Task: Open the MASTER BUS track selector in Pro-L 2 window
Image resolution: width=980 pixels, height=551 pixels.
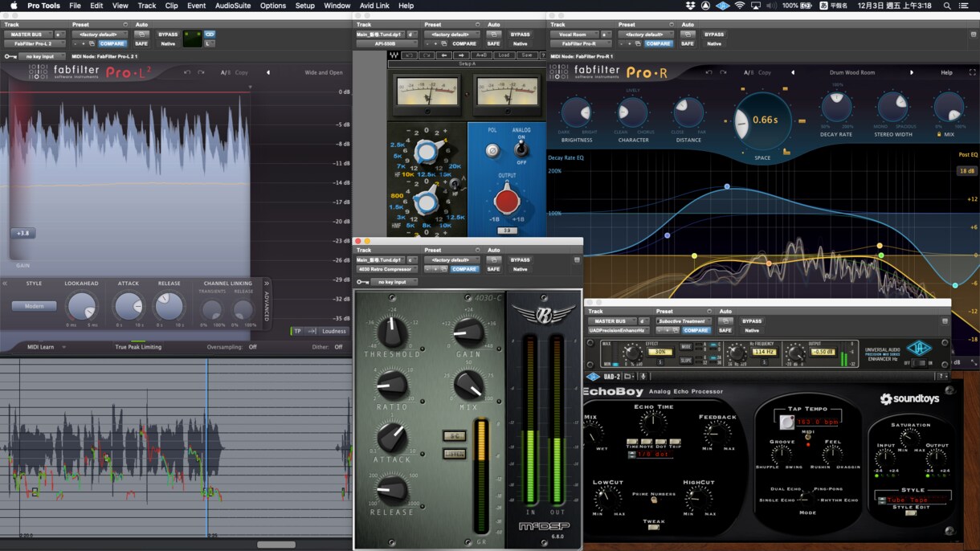Action: 28,35
